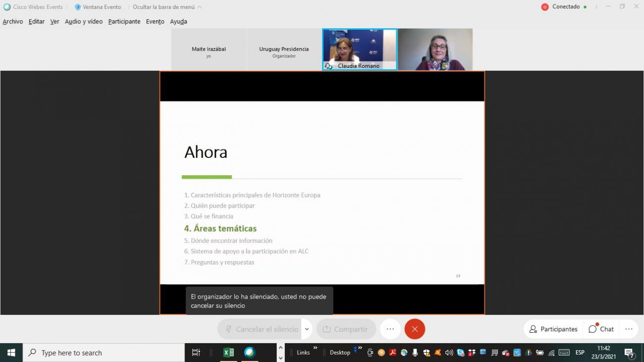Select the rightmost participant video with glasses
This screenshot has width=644, height=362.
435,50
